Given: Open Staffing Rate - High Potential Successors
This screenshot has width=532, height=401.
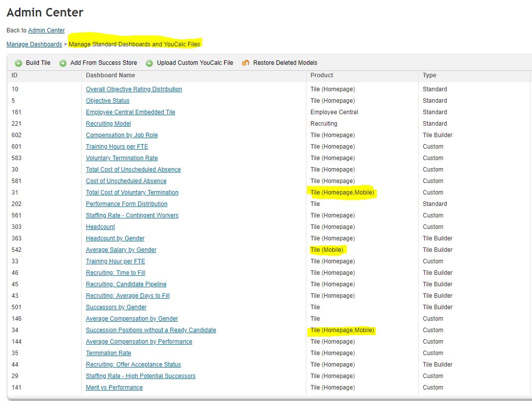Looking at the screenshot, I should 140,376.
